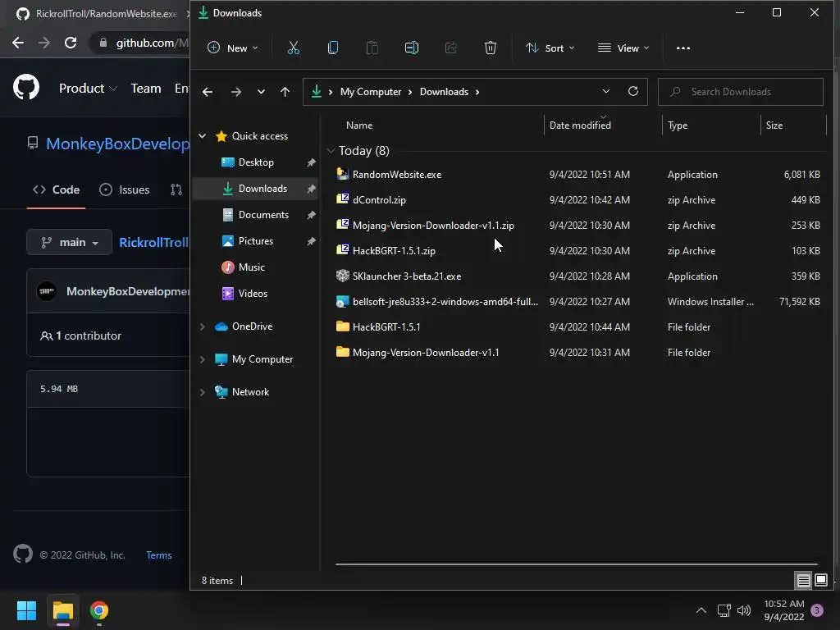The height and width of the screenshot is (630, 840).
Task: Unpin Desktop from Quick access
Action: 311,162
